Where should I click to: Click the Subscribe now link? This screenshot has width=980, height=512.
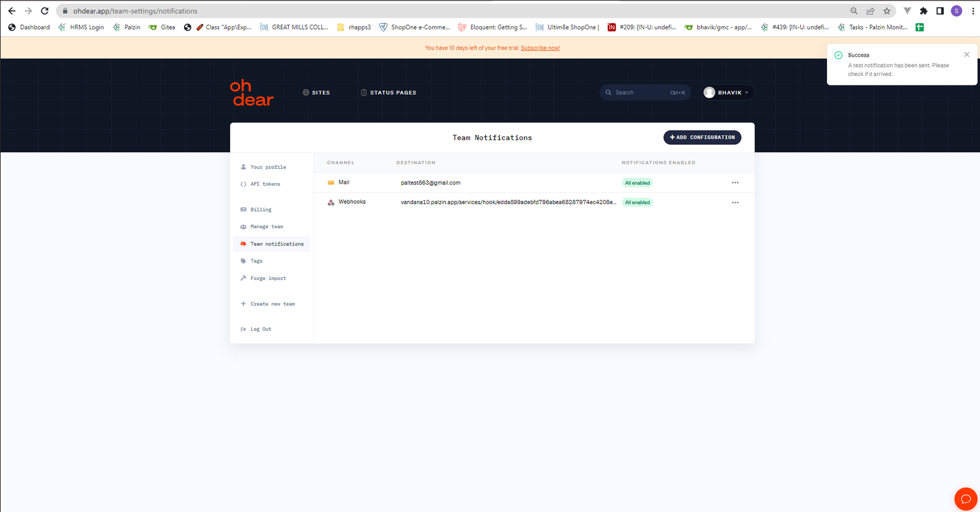pyautogui.click(x=540, y=48)
